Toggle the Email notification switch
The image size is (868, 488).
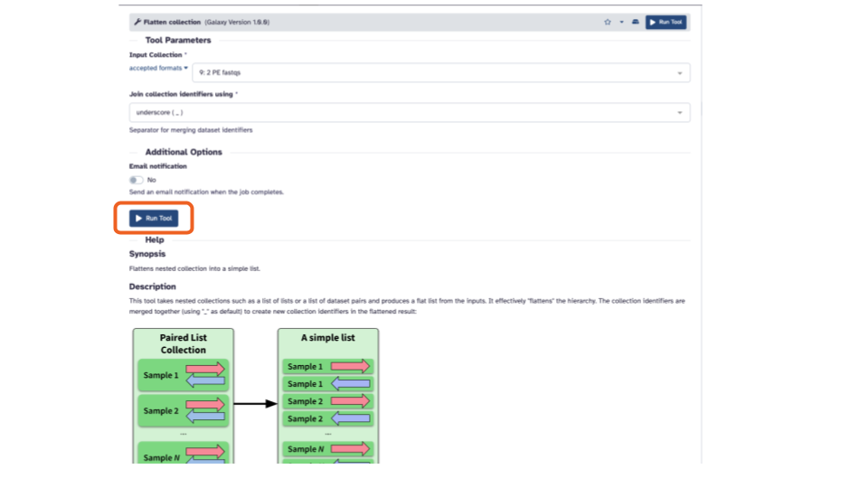pos(137,180)
